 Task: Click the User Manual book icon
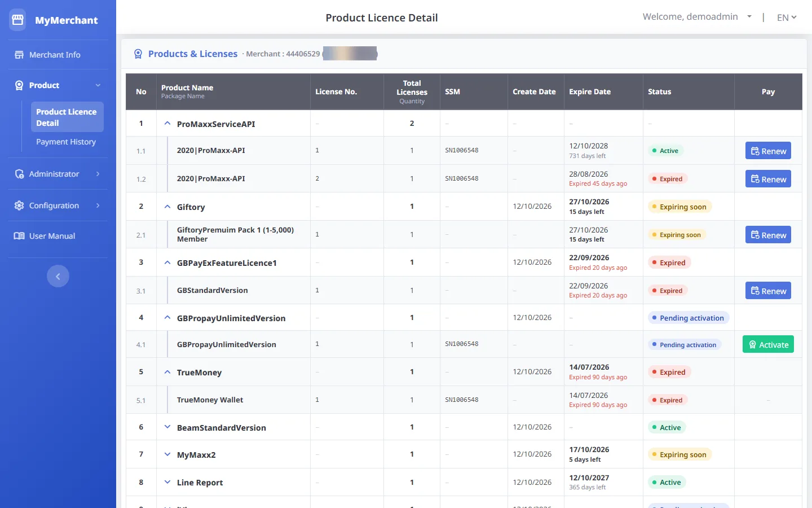[x=19, y=236]
